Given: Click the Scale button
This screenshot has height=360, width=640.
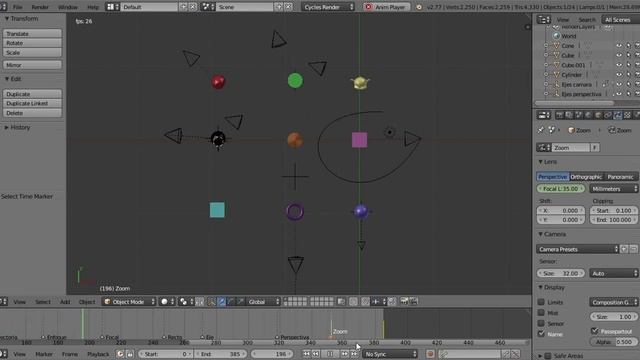Looking at the screenshot, I should pyautogui.click(x=32, y=53).
